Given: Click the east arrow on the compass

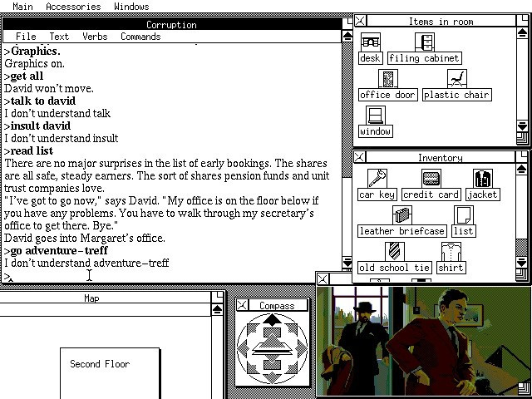Looking at the screenshot, I should click(x=301, y=348).
